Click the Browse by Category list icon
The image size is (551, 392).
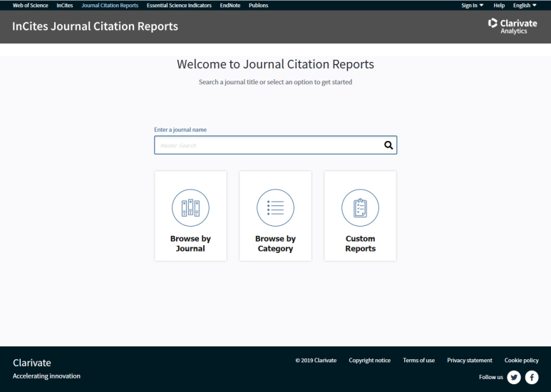pyautogui.click(x=275, y=207)
